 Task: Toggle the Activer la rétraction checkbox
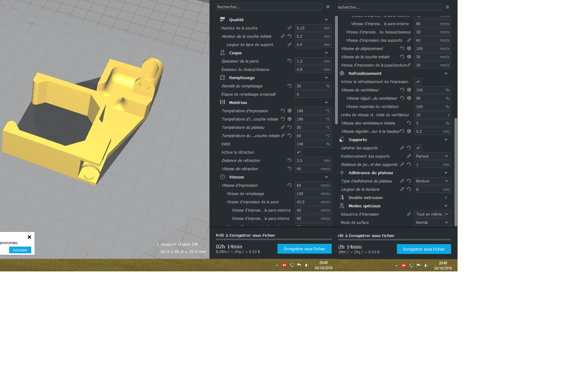(x=299, y=152)
